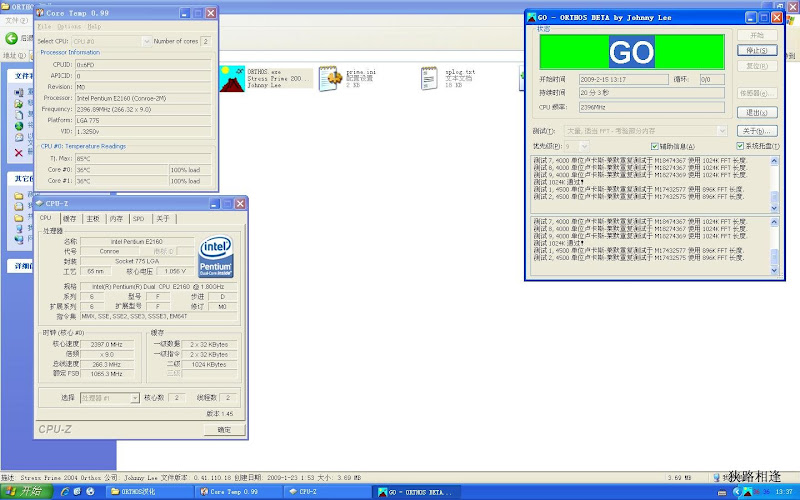Open the 测试(T) test type dropdown
Viewport: 800px width, 500px height.
pyautogui.click(x=722, y=131)
